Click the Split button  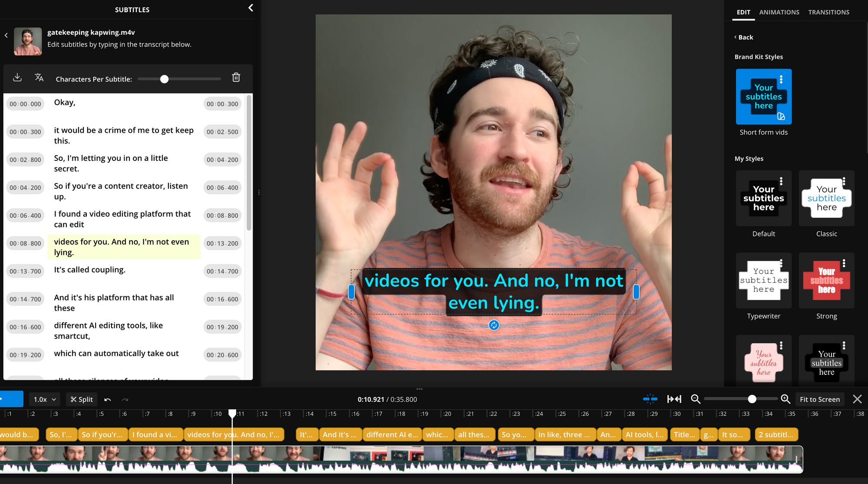[x=82, y=399]
